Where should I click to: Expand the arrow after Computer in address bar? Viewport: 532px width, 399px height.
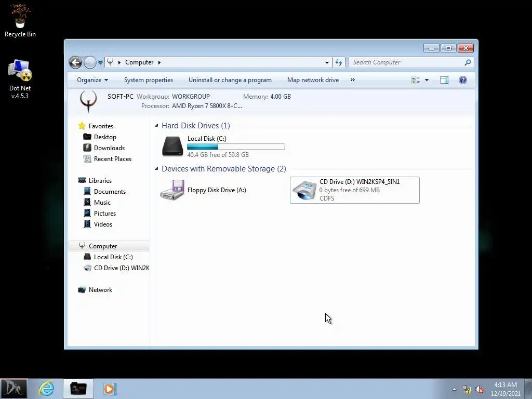[159, 62]
